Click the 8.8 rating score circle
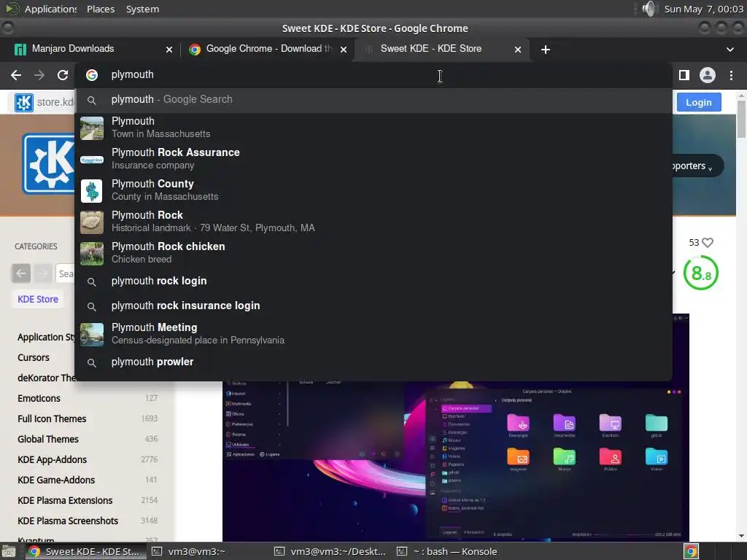747x560 pixels. (700, 273)
